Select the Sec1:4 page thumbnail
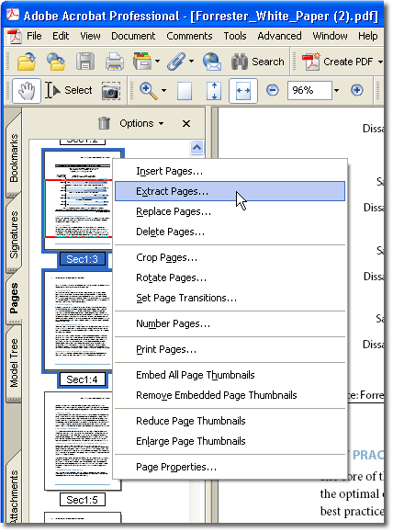Screen dimensions: 393x532 tap(78, 321)
